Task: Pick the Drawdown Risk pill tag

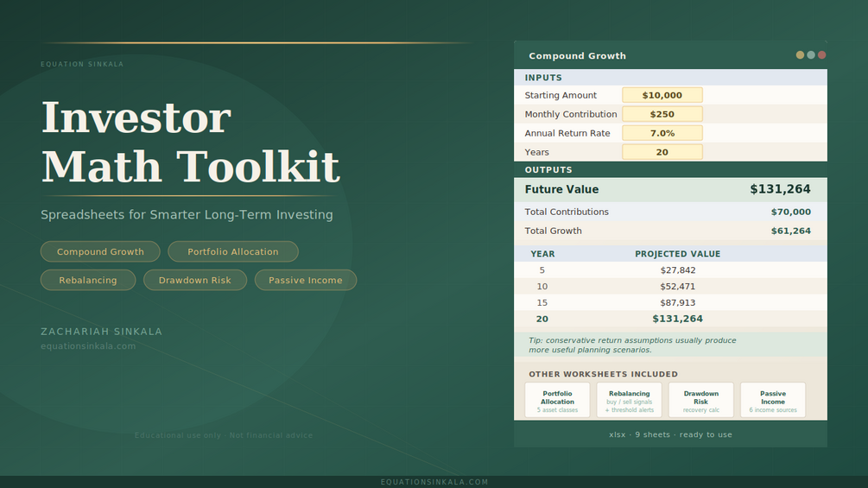Action: (x=195, y=280)
